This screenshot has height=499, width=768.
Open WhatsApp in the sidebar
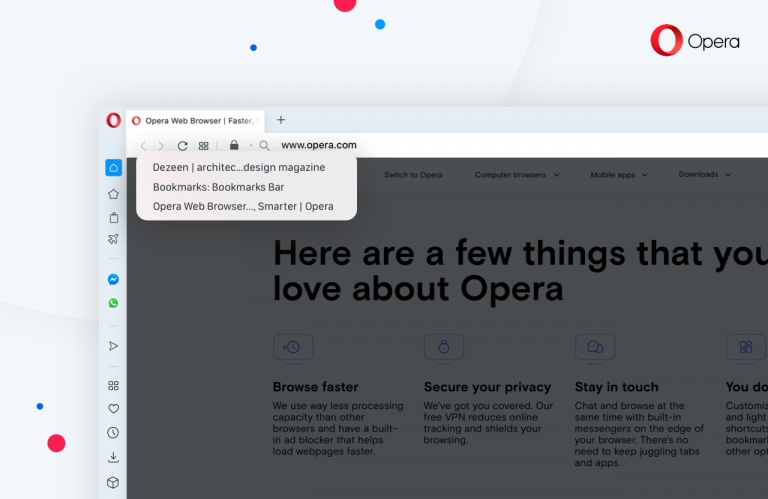coord(113,303)
